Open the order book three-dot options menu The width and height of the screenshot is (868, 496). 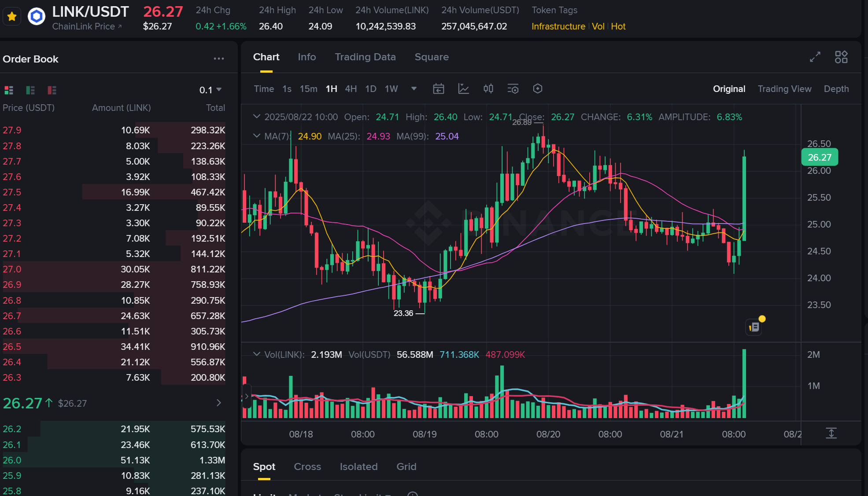(218, 59)
